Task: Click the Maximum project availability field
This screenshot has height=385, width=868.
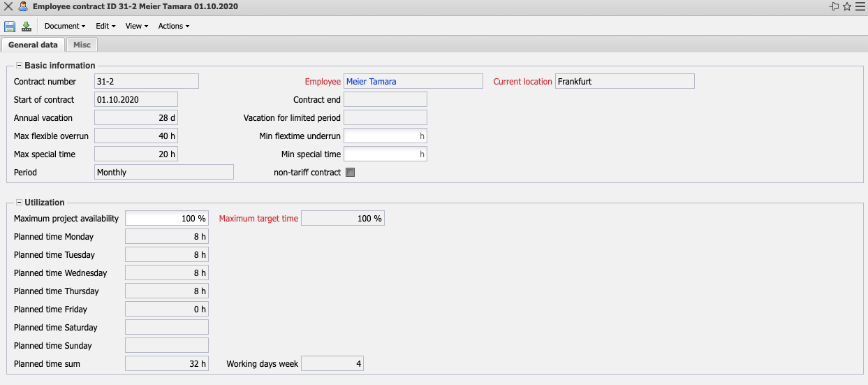Action: click(166, 219)
